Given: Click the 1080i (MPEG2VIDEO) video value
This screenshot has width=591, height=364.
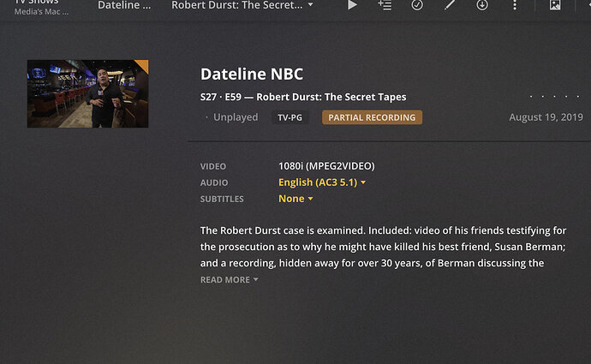Looking at the screenshot, I should click(326, 166).
